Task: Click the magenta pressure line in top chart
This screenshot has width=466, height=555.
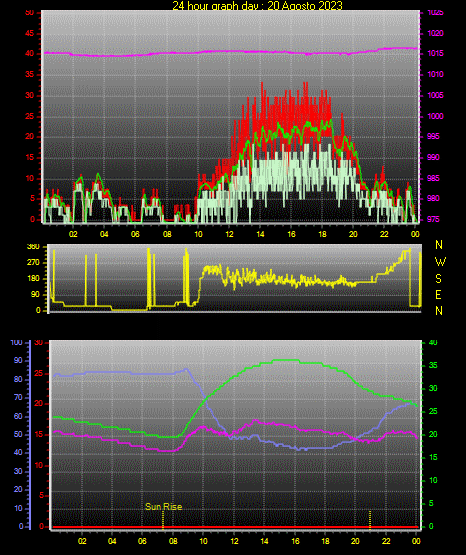Action: pos(230,52)
